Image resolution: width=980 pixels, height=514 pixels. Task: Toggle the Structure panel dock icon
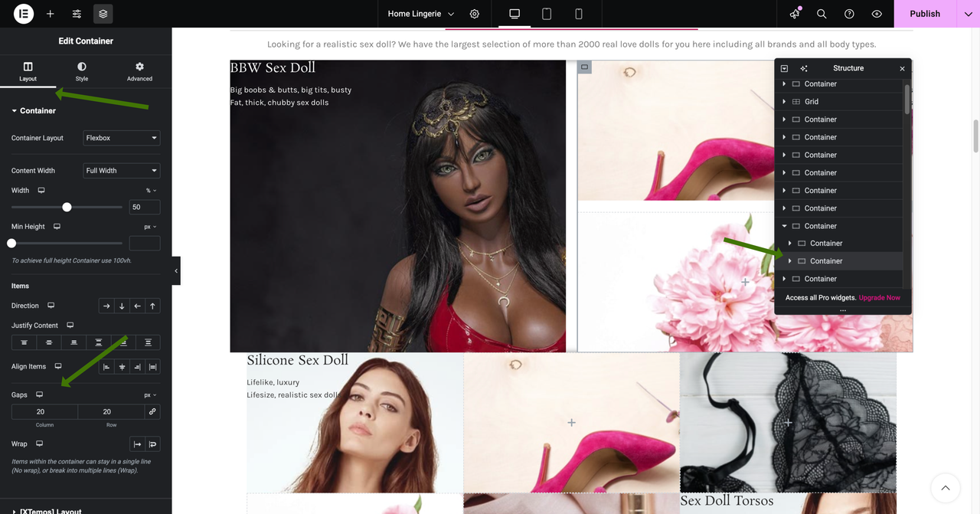click(x=784, y=68)
